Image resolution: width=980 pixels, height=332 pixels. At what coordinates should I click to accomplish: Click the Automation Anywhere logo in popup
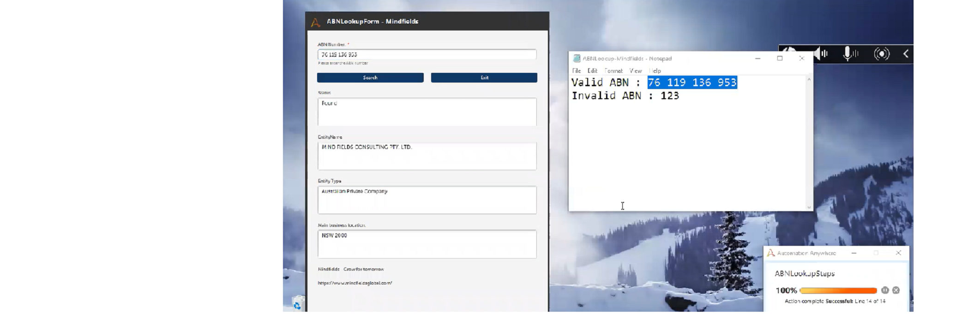pyautogui.click(x=770, y=253)
